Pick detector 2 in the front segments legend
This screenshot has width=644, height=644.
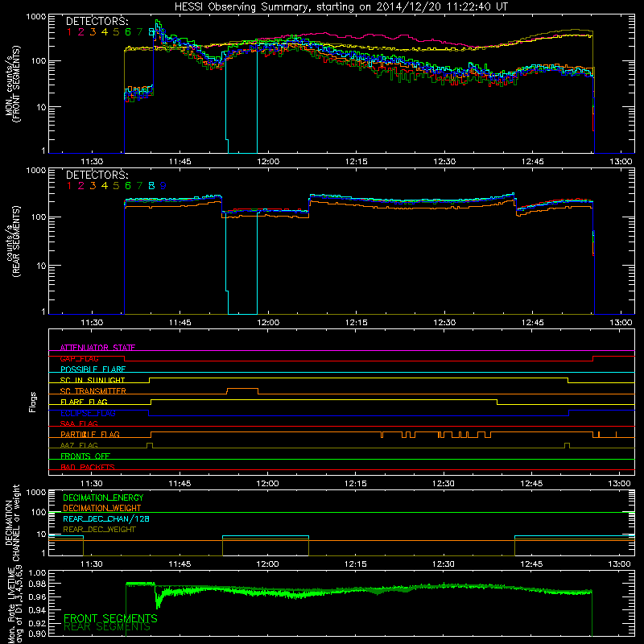pyautogui.click(x=81, y=32)
